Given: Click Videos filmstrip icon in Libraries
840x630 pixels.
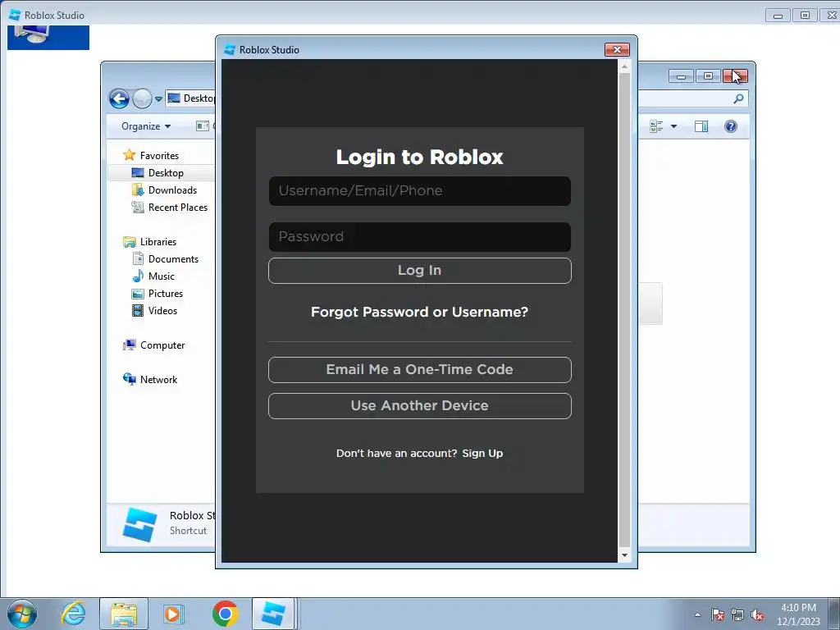Looking at the screenshot, I should click(x=138, y=311).
